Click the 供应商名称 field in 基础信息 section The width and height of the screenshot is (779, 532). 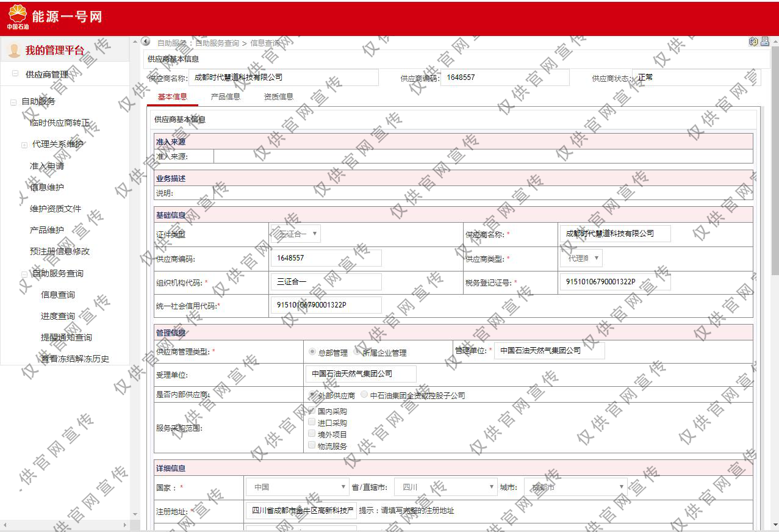pyautogui.click(x=615, y=234)
